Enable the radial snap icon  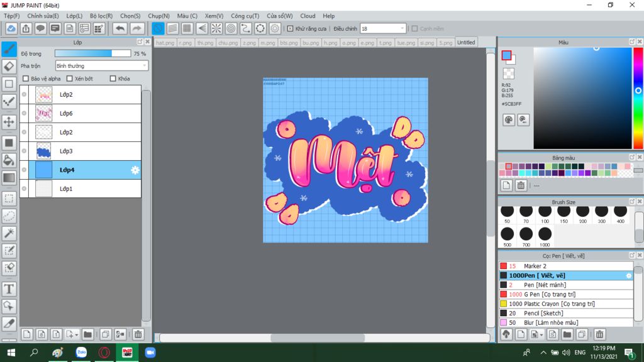point(216,28)
